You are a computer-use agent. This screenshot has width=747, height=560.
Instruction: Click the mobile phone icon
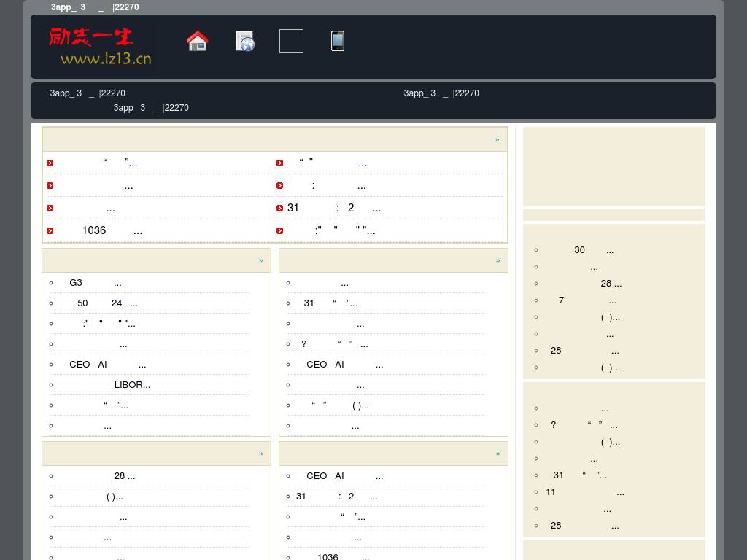337,41
